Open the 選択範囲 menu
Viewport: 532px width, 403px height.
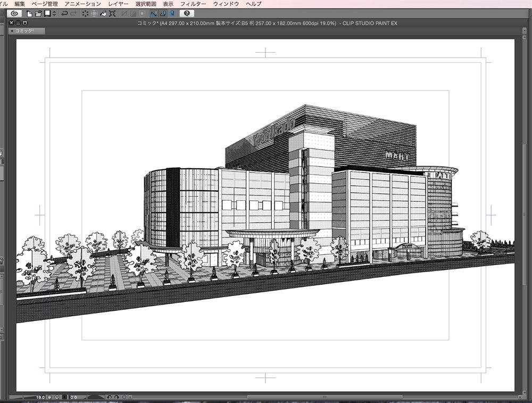click(146, 4)
